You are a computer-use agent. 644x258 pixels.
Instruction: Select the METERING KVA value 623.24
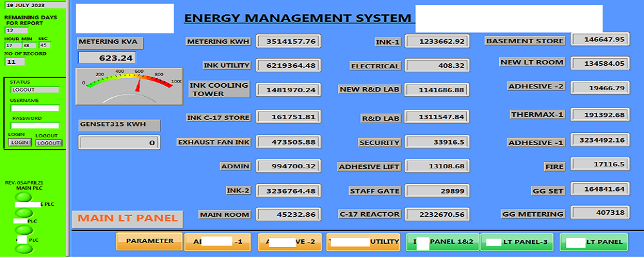tap(107, 58)
